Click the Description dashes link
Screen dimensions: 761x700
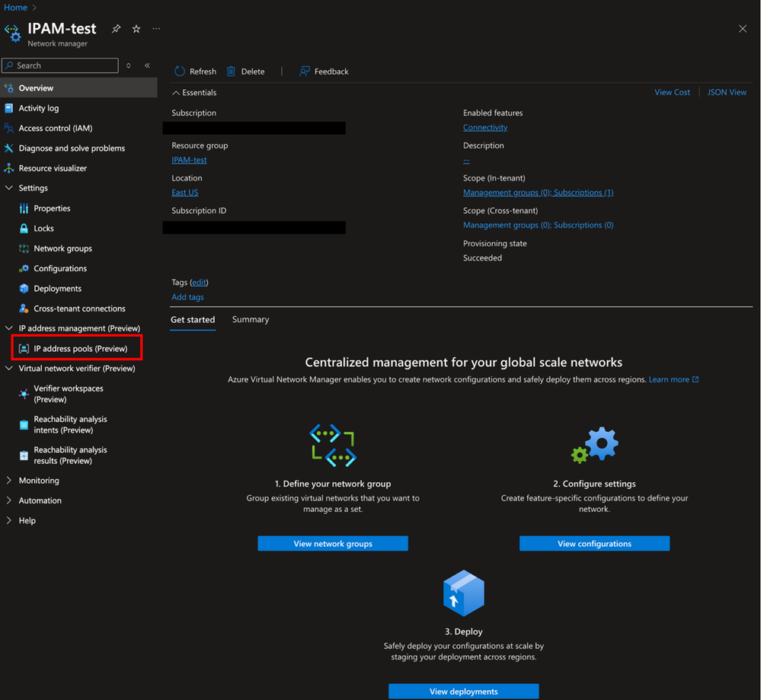tap(466, 160)
